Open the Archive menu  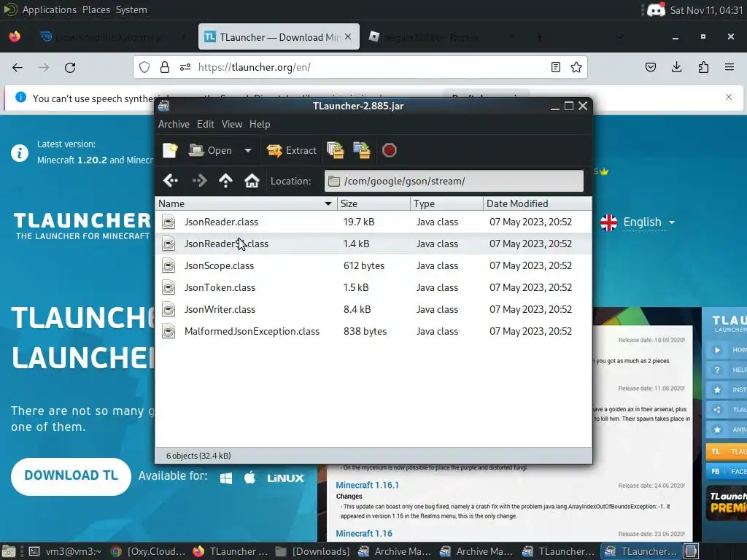pyautogui.click(x=174, y=124)
